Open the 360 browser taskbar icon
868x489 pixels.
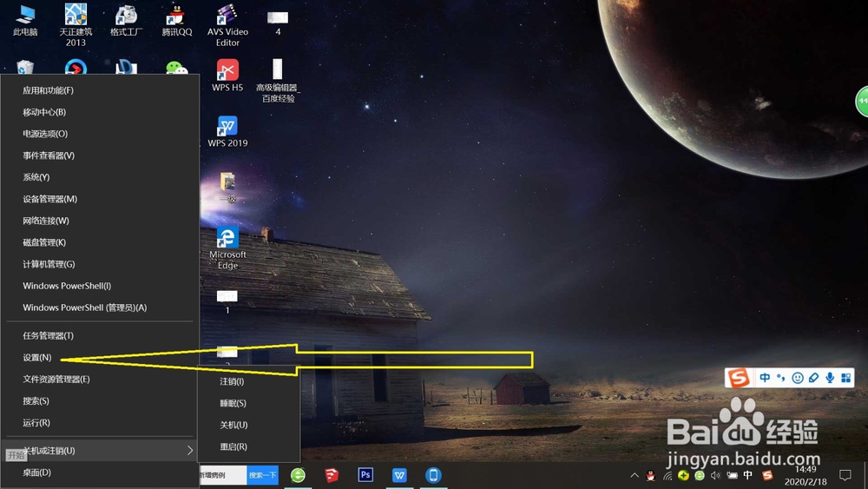click(x=298, y=475)
